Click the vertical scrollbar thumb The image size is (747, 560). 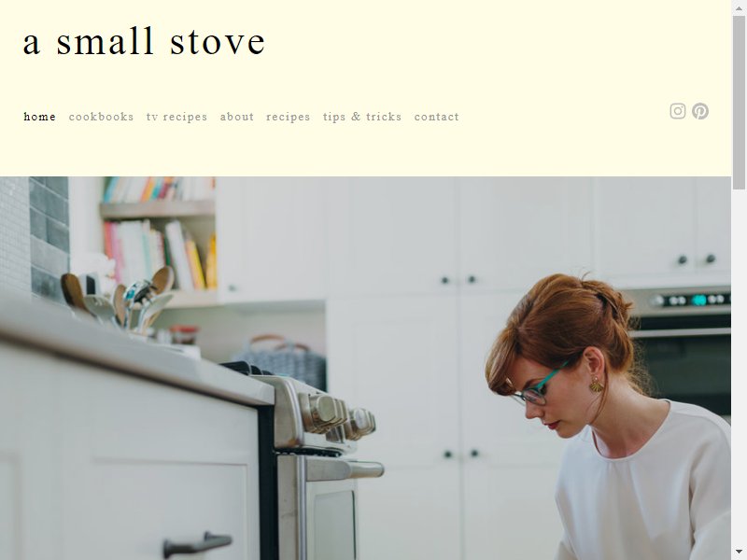[739, 103]
